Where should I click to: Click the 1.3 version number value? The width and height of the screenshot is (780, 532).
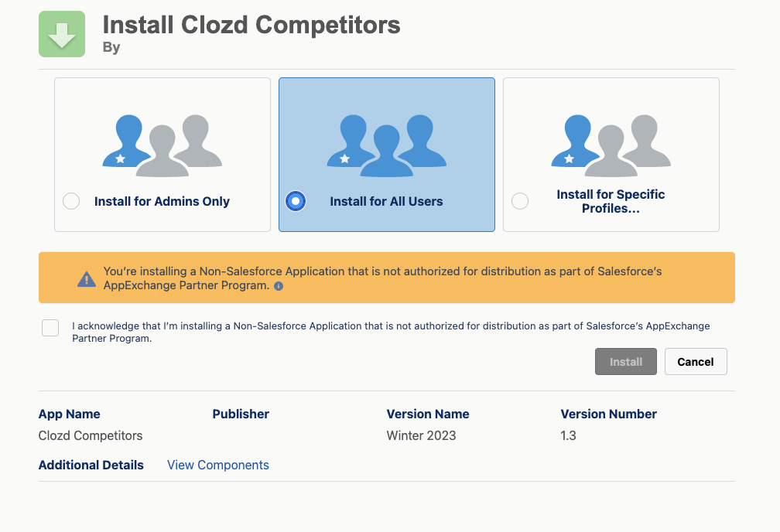(x=568, y=435)
